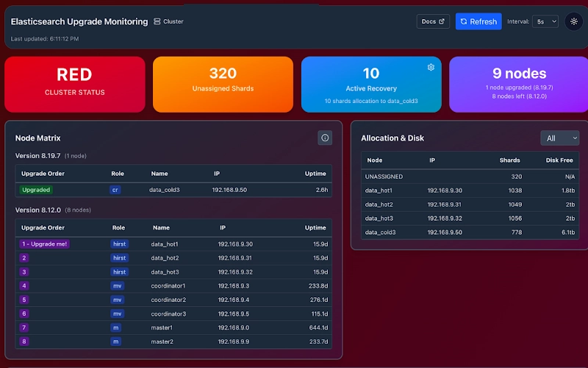
Task: Click data_cold3 in Allocation & Disk table
Action: [x=380, y=232]
